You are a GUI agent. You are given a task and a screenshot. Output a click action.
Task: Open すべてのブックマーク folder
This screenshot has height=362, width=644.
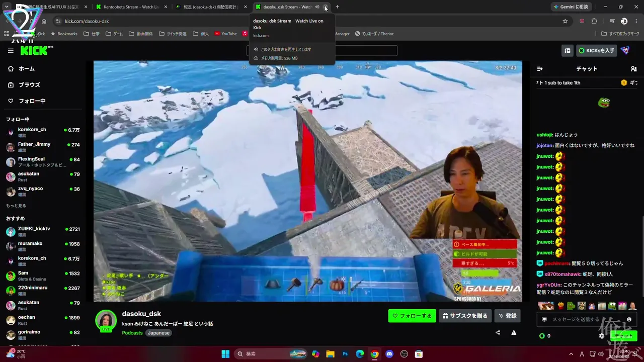click(620, 34)
